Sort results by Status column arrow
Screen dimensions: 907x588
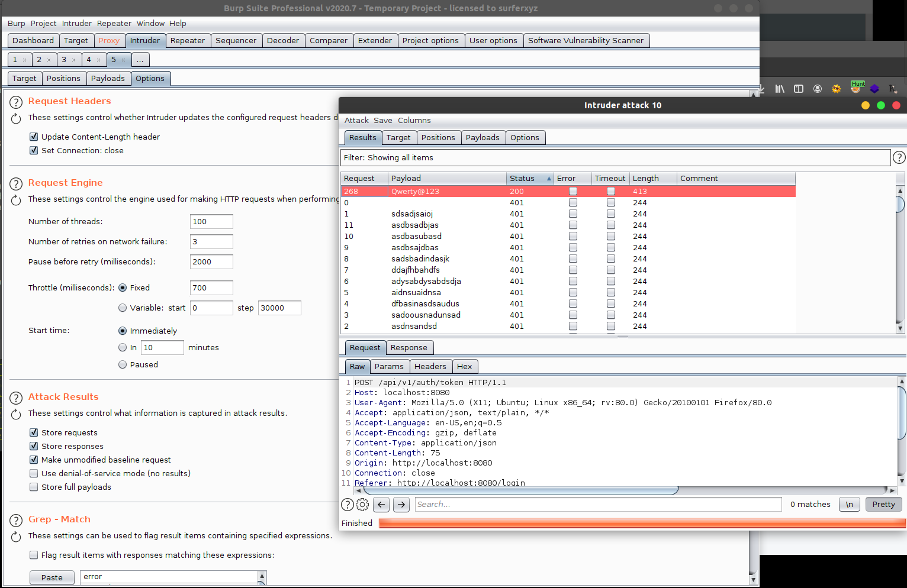click(549, 179)
